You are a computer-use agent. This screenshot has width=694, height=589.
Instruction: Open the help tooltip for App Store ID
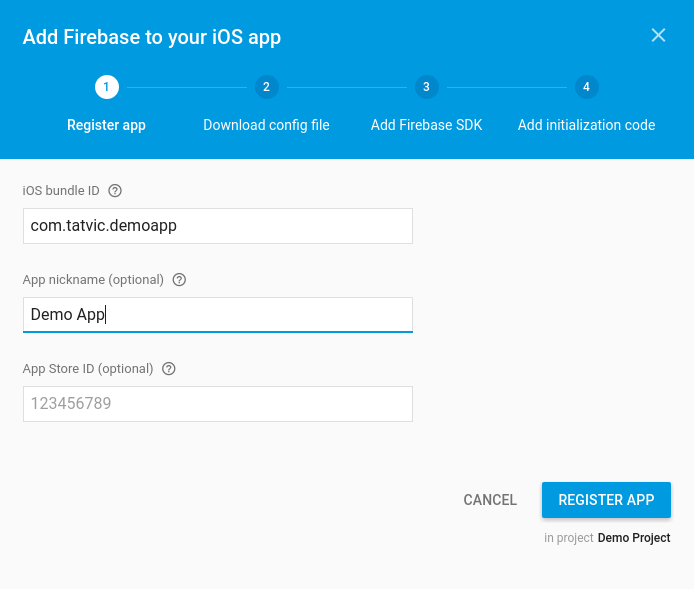(169, 369)
